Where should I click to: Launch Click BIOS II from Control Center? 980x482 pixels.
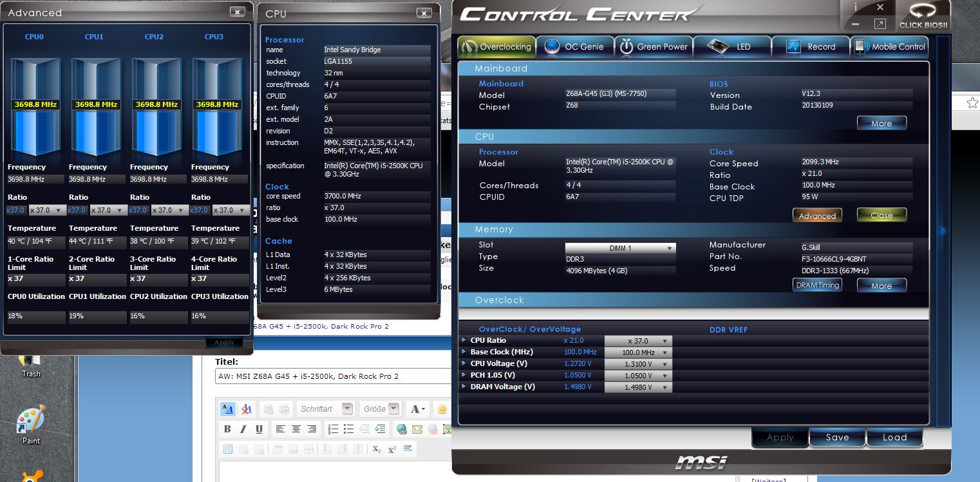pos(923,15)
